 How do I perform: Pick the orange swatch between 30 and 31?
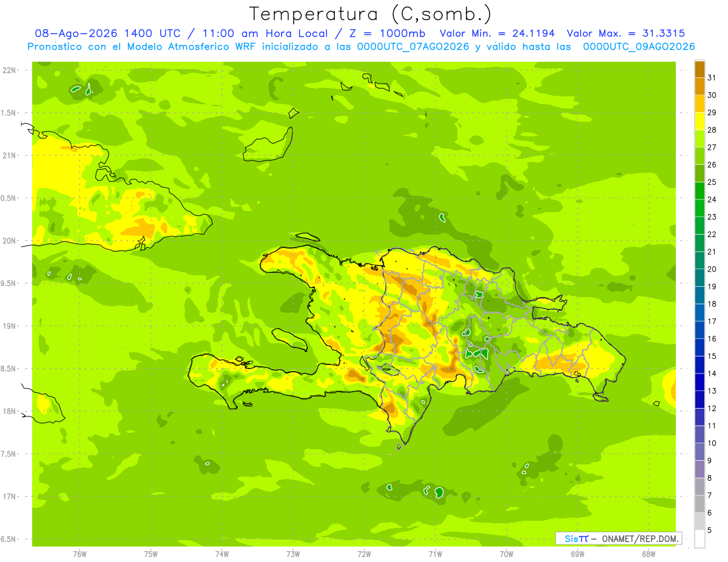[699, 87]
